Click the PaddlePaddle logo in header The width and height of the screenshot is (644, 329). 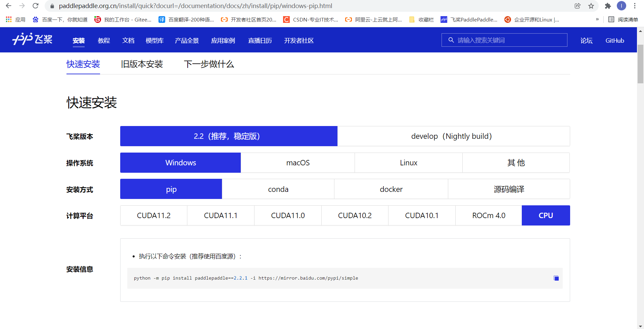click(32, 39)
